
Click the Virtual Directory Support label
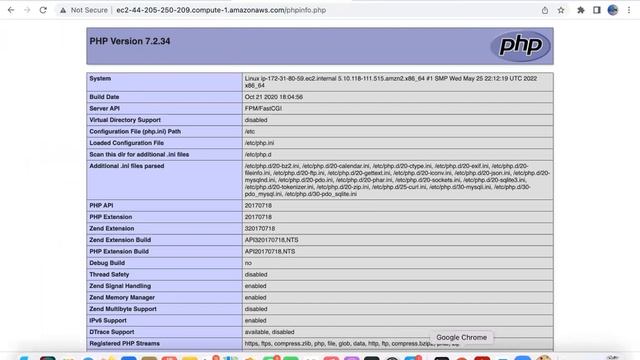125,120
